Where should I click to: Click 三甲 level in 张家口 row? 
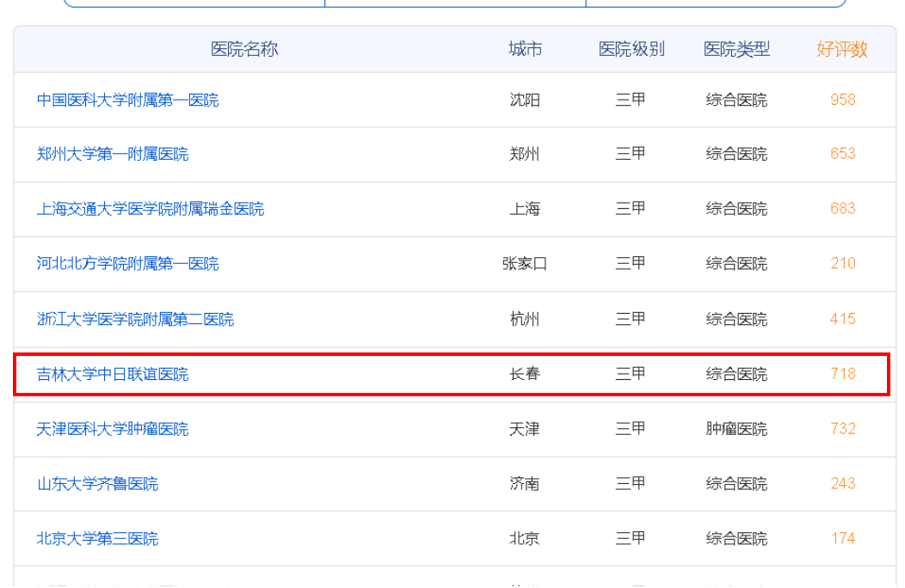(x=631, y=264)
